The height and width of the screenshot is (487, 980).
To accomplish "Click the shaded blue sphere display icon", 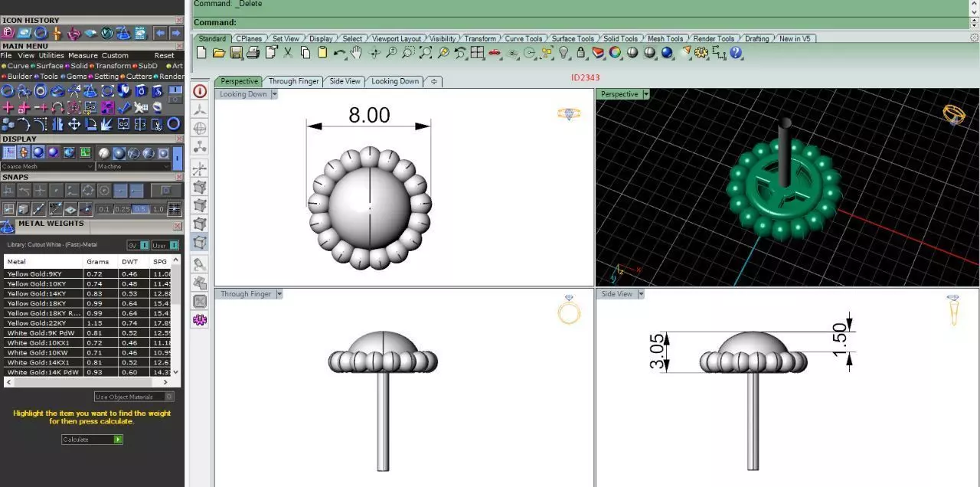I will tap(38, 152).
